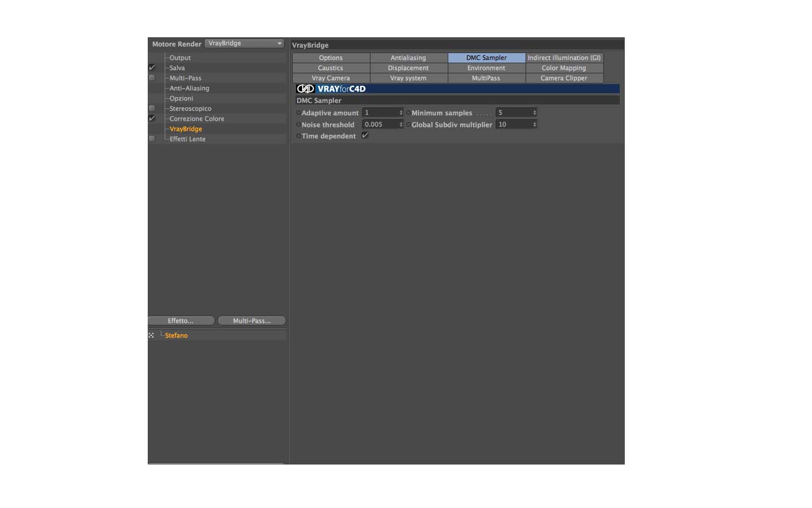The height and width of the screenshot is (508, 812).
Task: Open the Camera Clipper tab
Action: [x=564, y=78]
